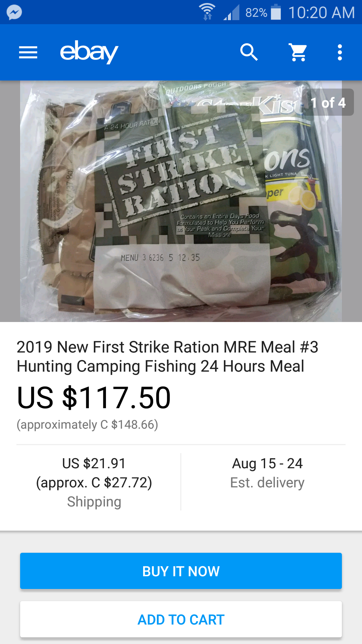This screenshot has width=362, height=644.
Task: Tap the Messenger notification icon
Action: click(x=14, y=12)
